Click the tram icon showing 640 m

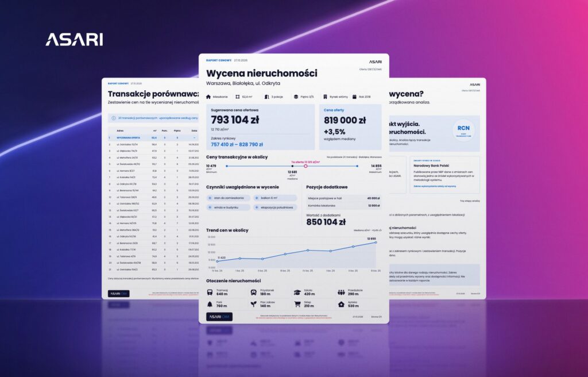click(x=210, y=292)
